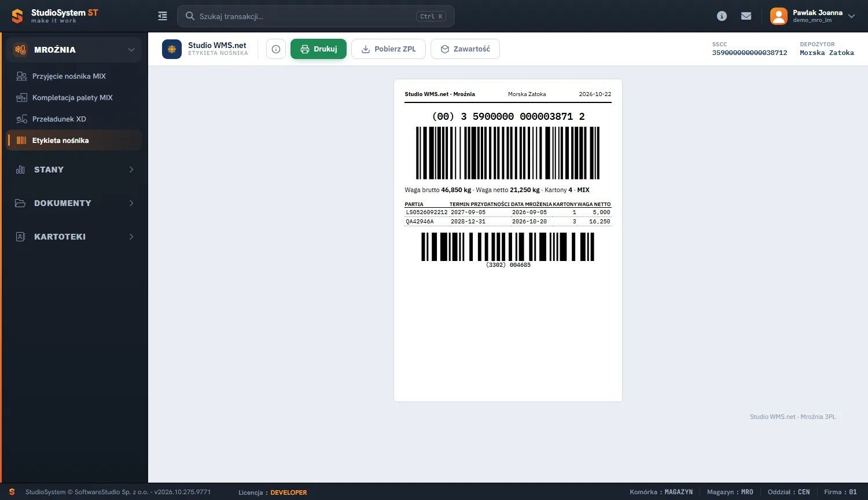Image resolution: width=868 pixels, height=500 pixels.
Task: Collapse the sidebar with the menu toggle icon
Action: click(163, 16)
